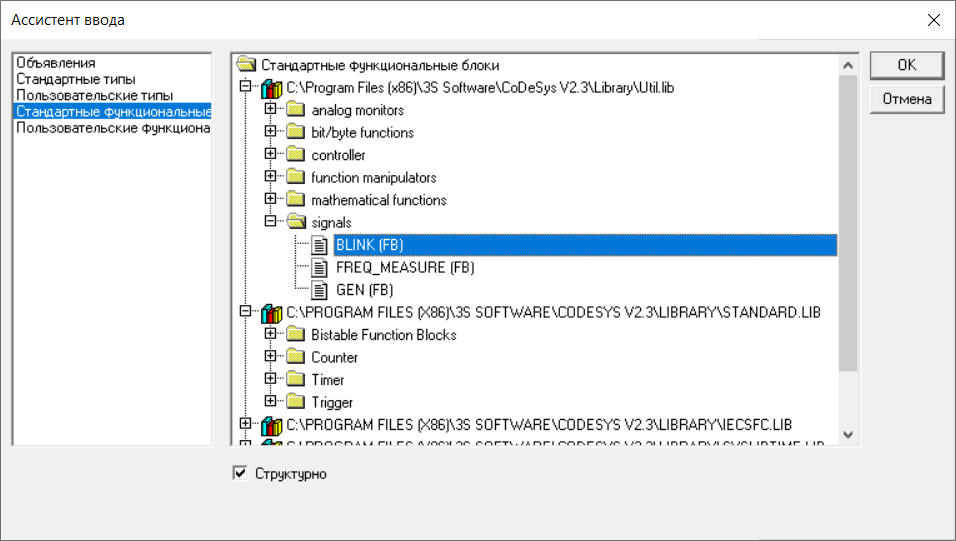
Task: Select Стандартные типы category
Action: coord(76,79)
